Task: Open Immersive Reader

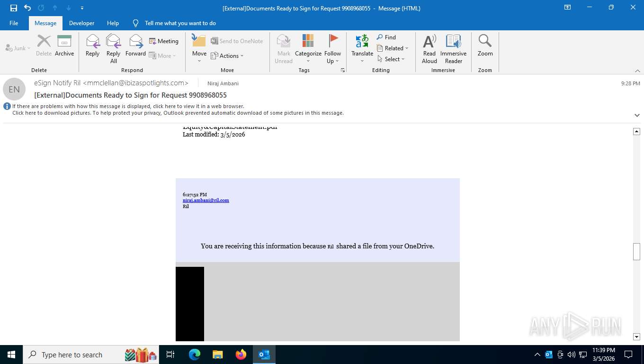Action: tap(454, 48)
